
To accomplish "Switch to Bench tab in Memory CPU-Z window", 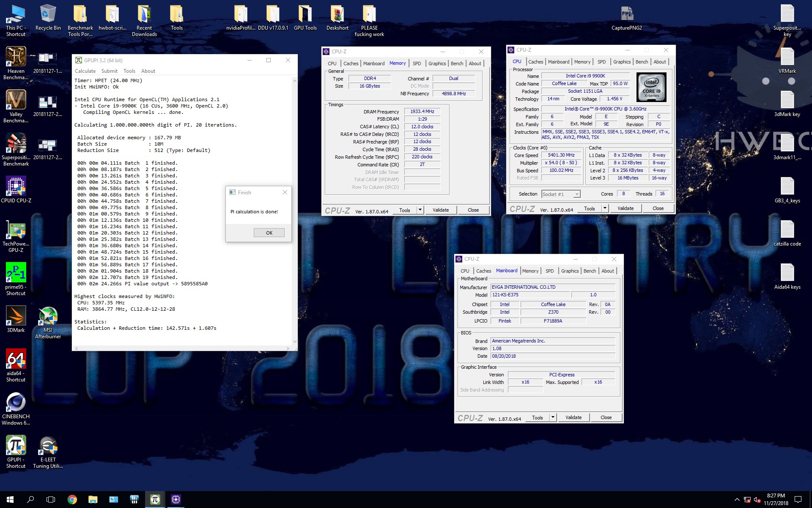I will (x=457, y=63).
